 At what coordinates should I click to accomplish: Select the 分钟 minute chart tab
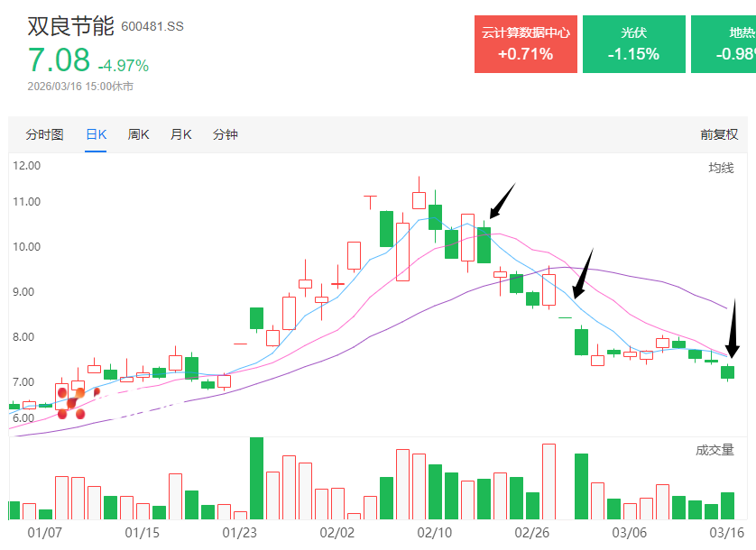point(225,134)
